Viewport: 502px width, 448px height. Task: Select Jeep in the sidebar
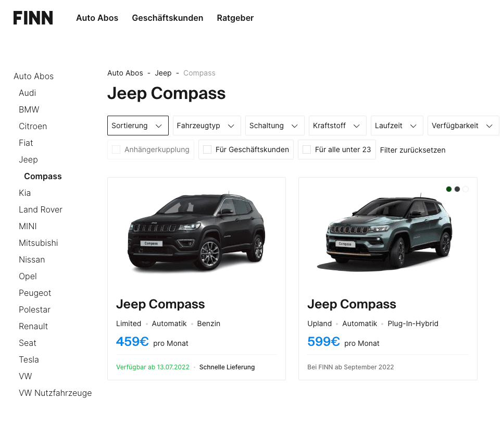pyautogui.click(x=28, y=159)
